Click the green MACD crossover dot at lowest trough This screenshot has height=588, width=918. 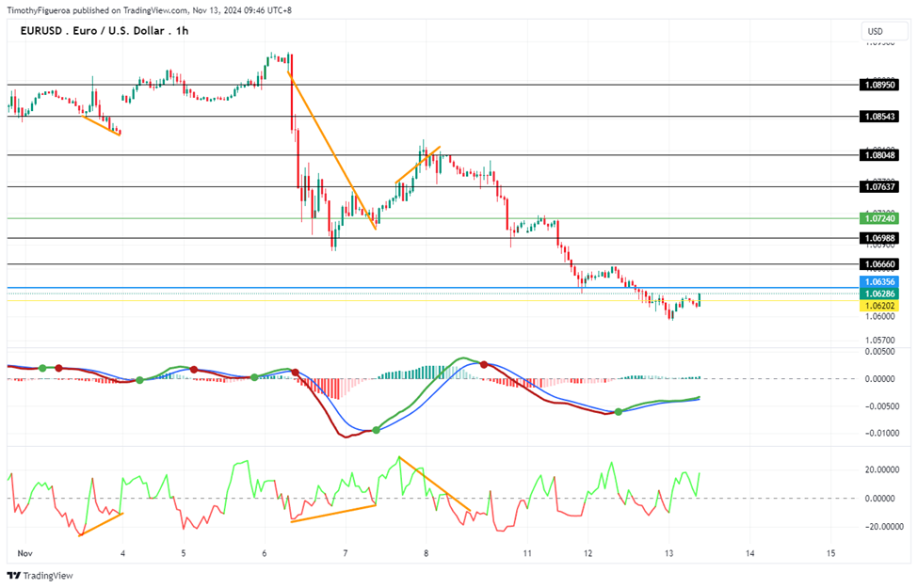(377, 431)
